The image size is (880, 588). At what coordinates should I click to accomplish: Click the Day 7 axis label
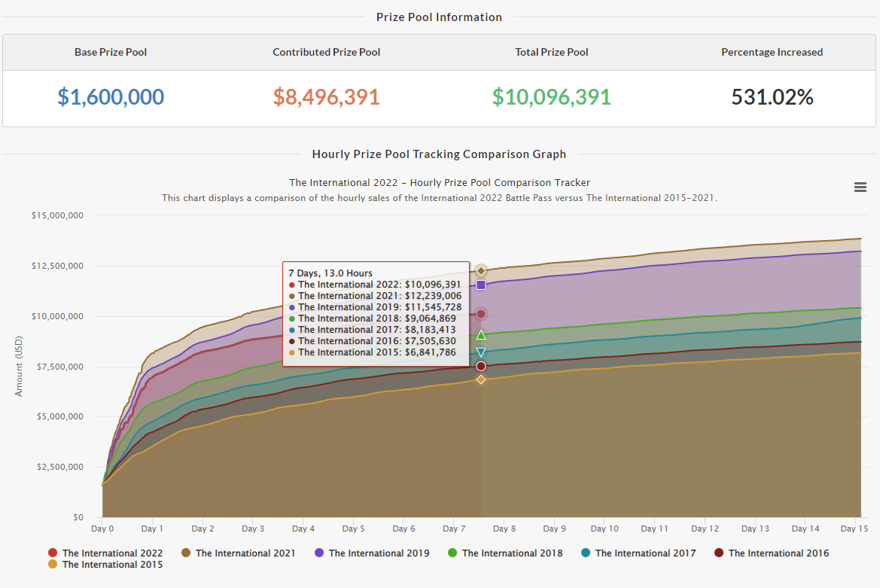(x=454, y=529)
